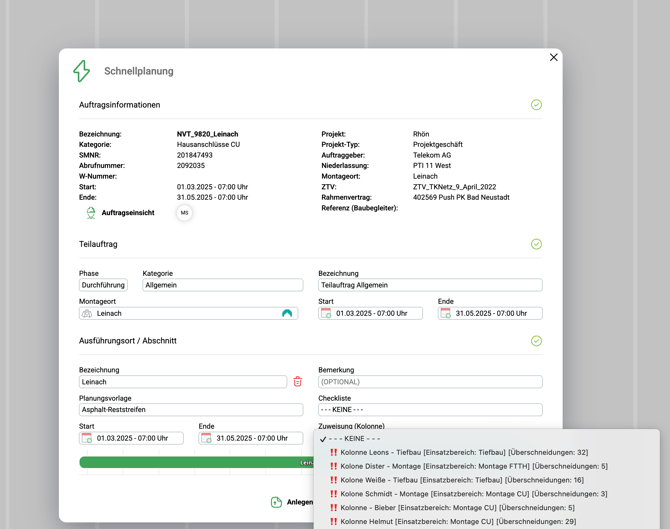This screenshot has width=670, height=529.
Task: Select Kolonne Leons - Tiefbau option
Action: (463, 452)
